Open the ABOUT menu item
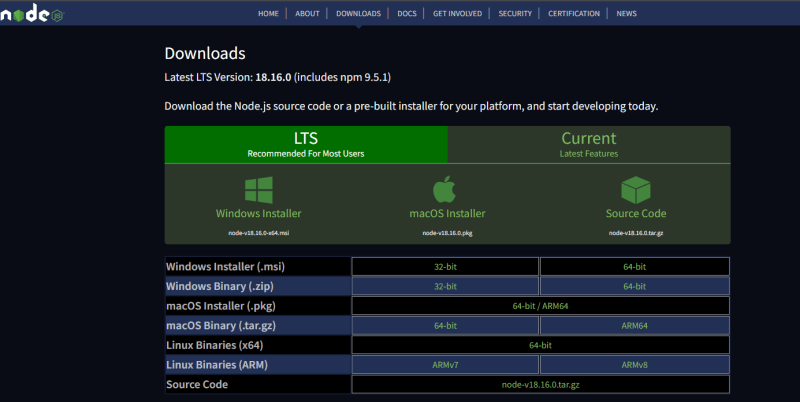 (307, 14)
